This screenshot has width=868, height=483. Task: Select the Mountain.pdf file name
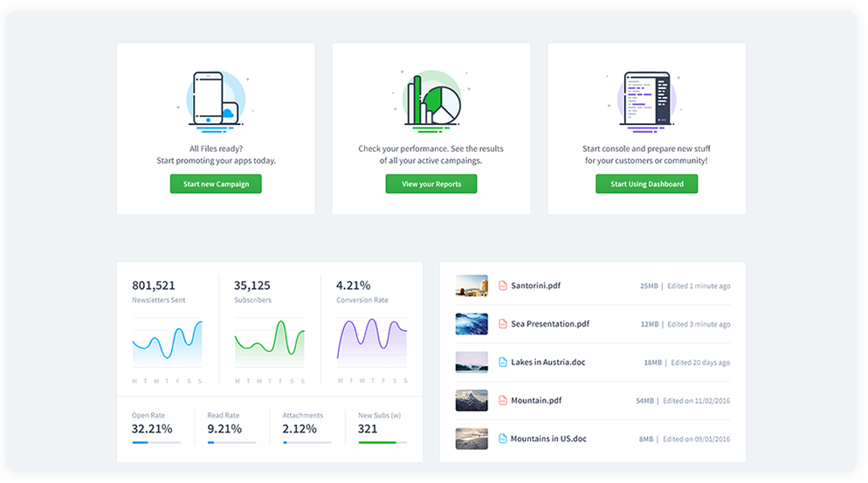536,401
